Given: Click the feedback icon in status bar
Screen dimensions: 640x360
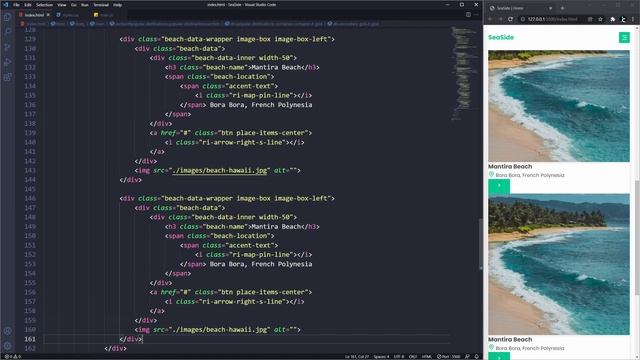Looking at the screenshot, I should (467, 357).
